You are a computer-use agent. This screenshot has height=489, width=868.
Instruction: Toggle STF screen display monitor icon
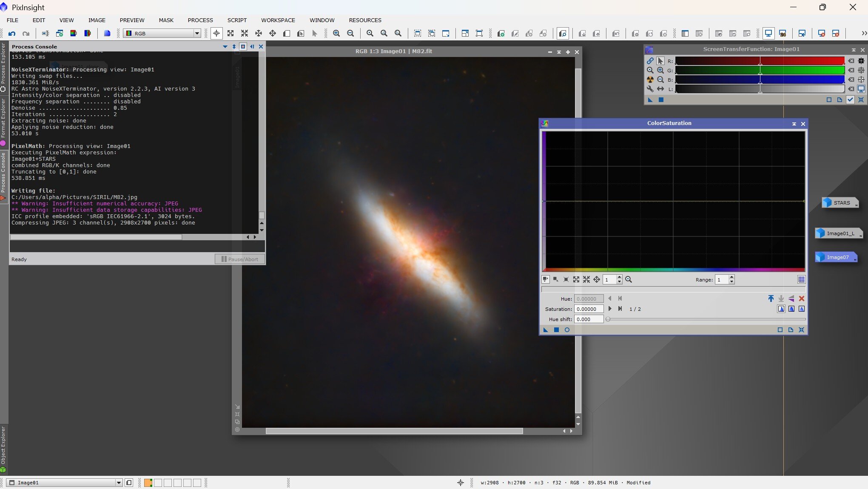pyautogui.click(x=861, y=89)
